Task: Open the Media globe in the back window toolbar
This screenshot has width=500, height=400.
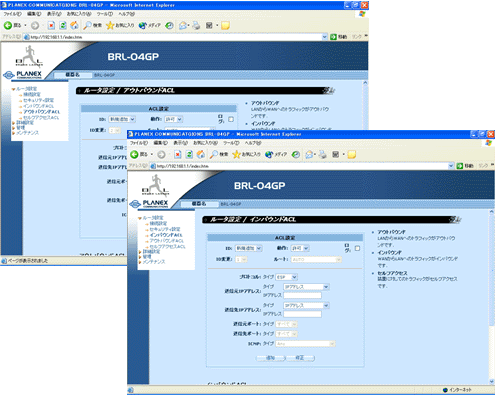Action: click(149, 25)
